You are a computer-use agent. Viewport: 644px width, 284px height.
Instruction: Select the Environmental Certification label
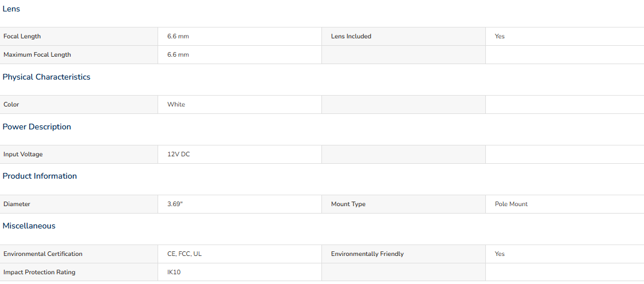pyautogui.click(x=43, y=254)
